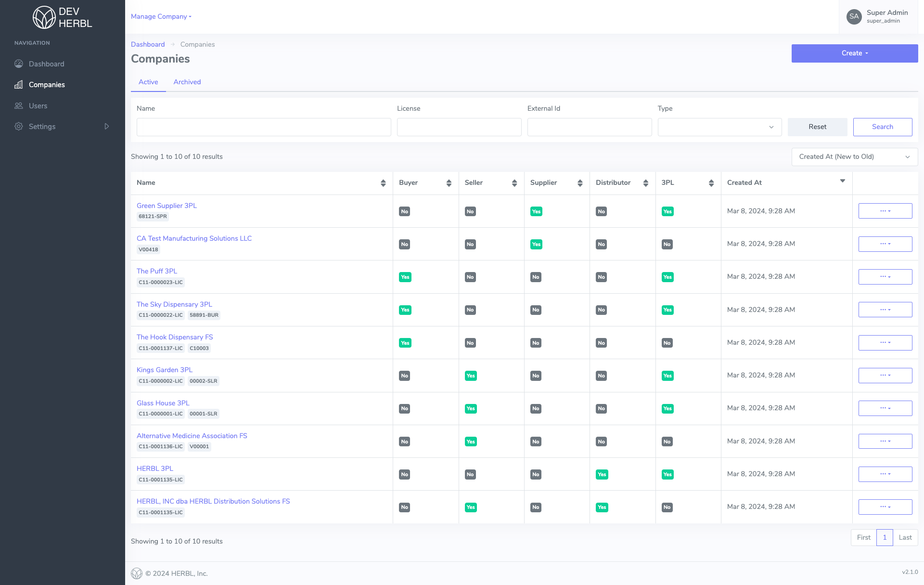Viewport: 924px width, 585px height.
Task: Open actions menu for CA Test Manufacturing Solutions
Action: coord(885,244)
